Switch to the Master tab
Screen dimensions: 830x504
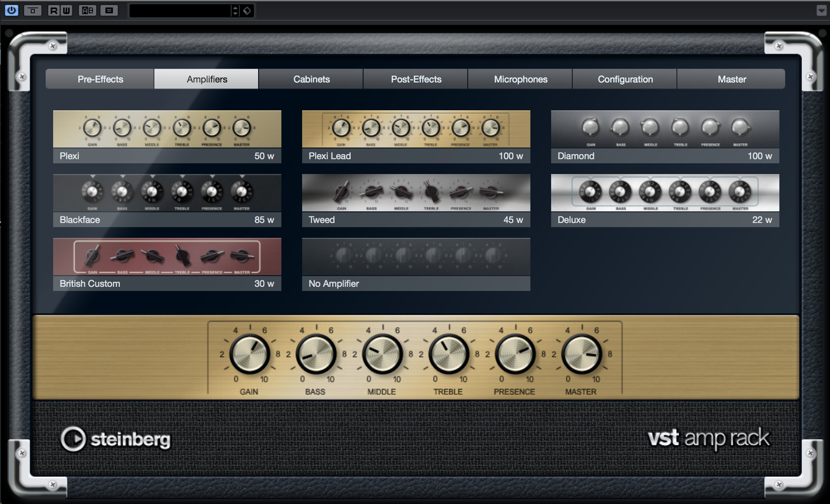pyautogui.click(x=731, y=79)
